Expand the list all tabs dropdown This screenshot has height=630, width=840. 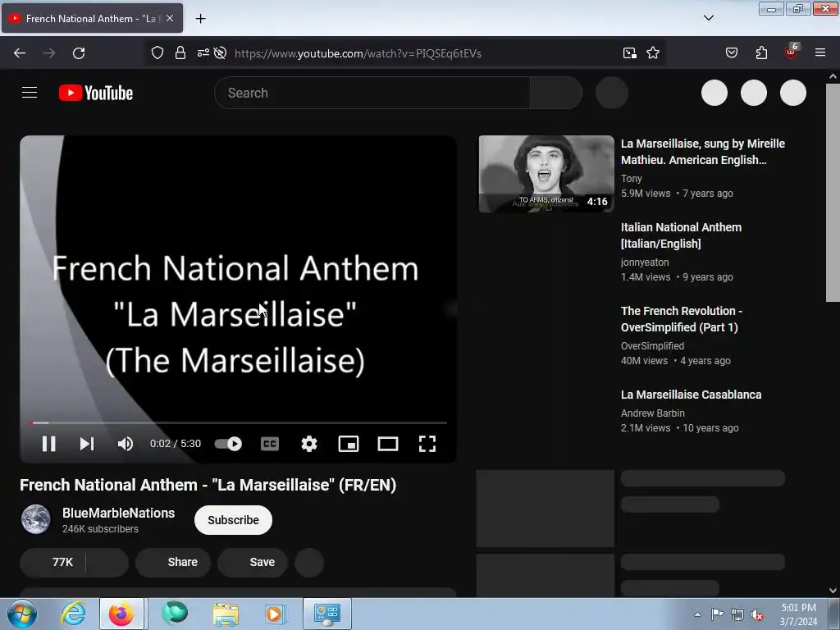click(x=708, y=18)
